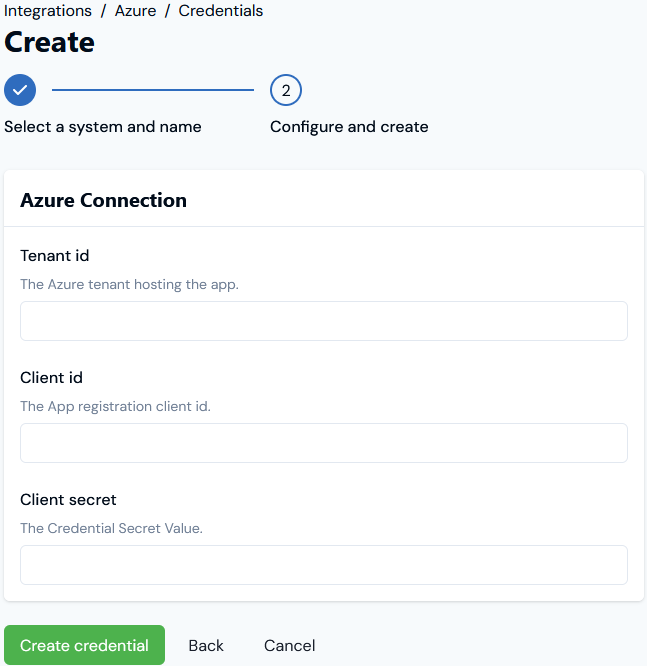Click the 'Configure and create' step label

(349, 127)
